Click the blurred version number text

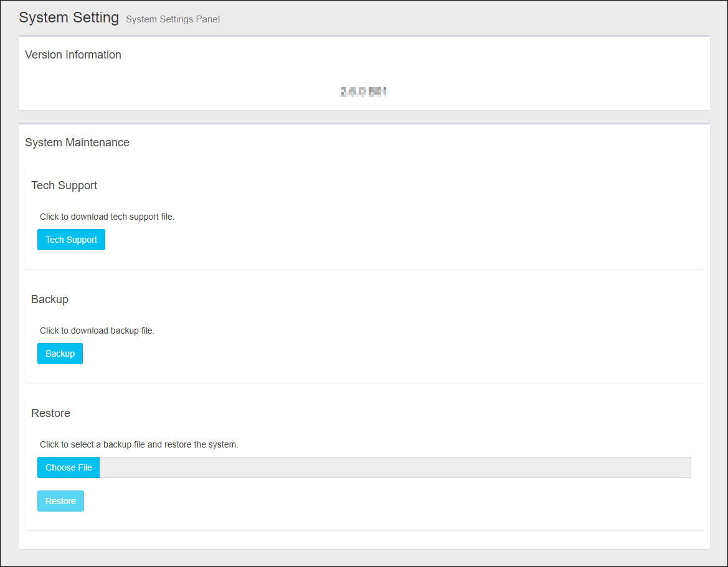(364, 92)
